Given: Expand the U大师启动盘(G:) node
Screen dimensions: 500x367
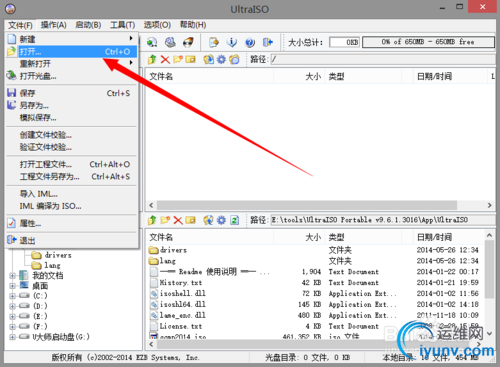Looking at the screenshot, I should [x=12, y=337].
